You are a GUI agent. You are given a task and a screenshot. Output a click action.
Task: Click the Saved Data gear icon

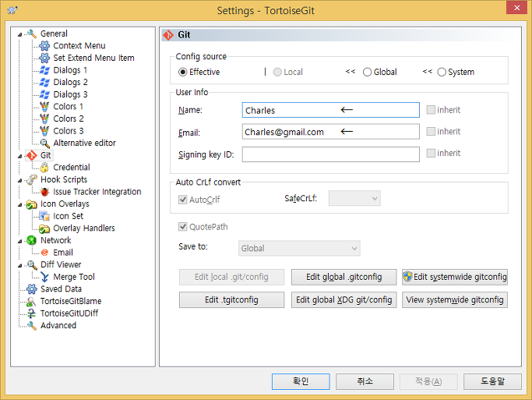pos(32,289)
